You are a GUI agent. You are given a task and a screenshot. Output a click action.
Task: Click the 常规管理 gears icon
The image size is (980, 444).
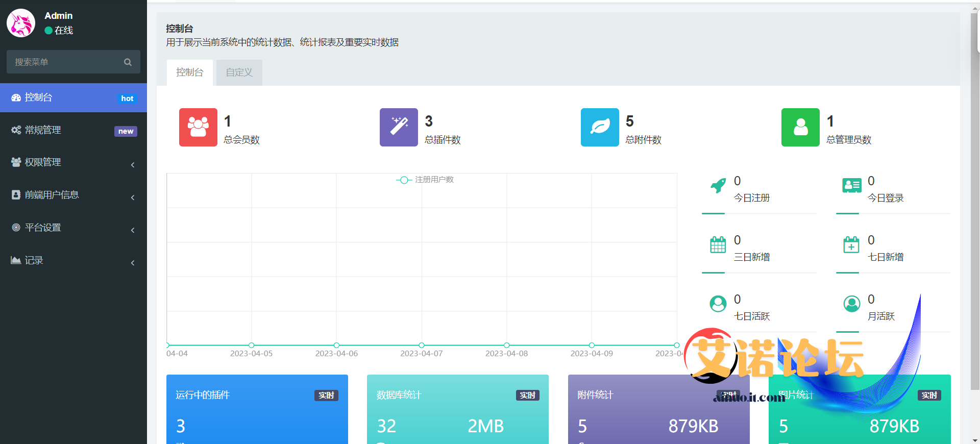click(16, 130)
